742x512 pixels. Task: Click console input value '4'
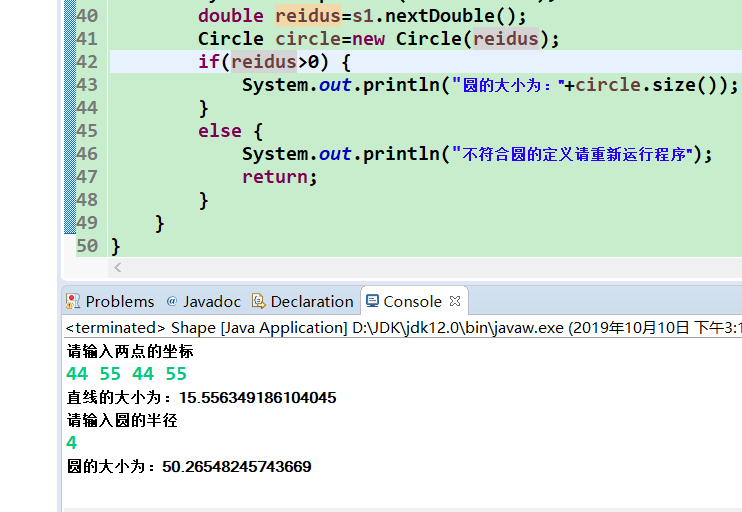click(x=71, y=443)
